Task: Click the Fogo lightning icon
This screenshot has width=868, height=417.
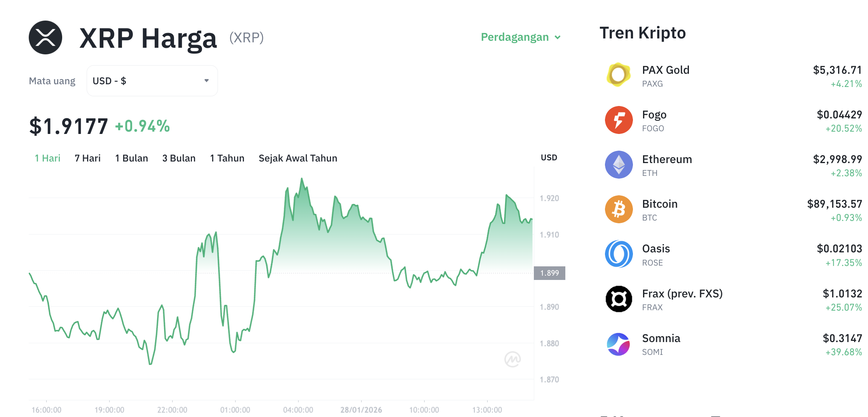Action: pyautogui.click(x=619, y=120)
